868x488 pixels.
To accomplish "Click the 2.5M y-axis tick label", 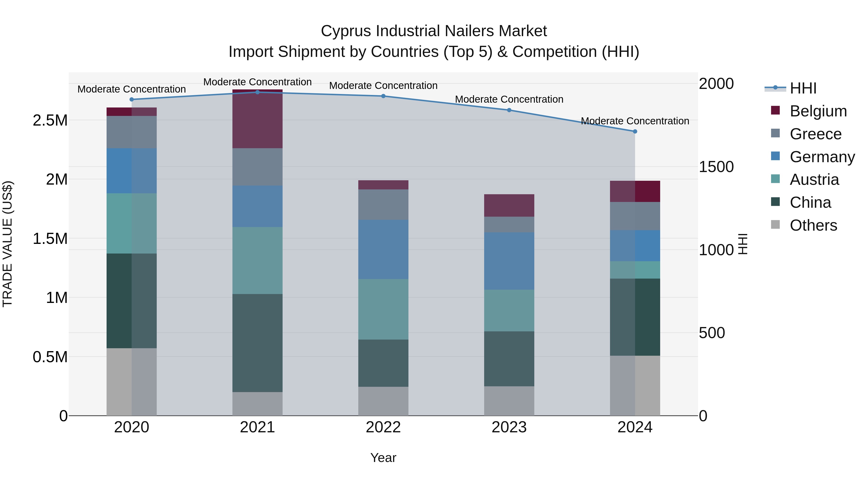I will tap(50, 120).
